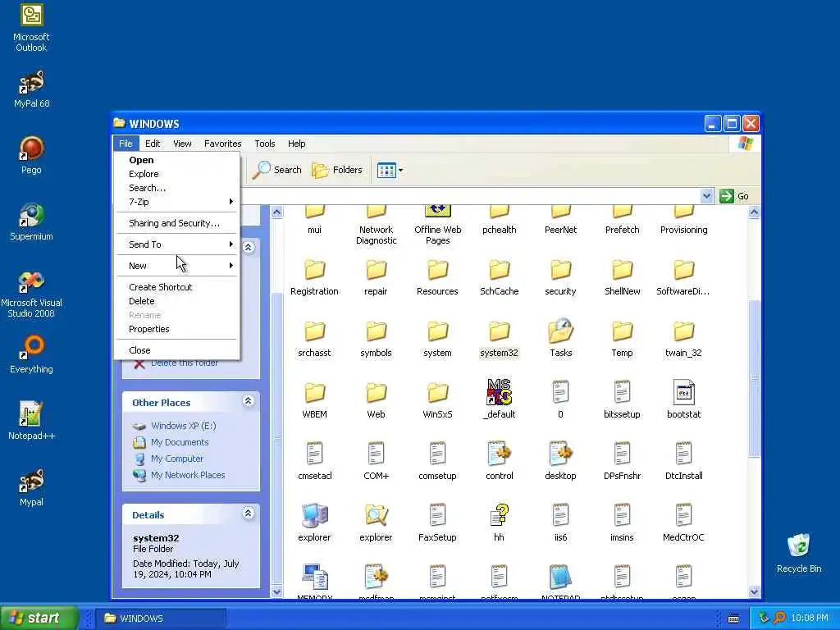Click the Everything search tray icon
The height and width of the screenshot is (630, 840).
point(779,619)
